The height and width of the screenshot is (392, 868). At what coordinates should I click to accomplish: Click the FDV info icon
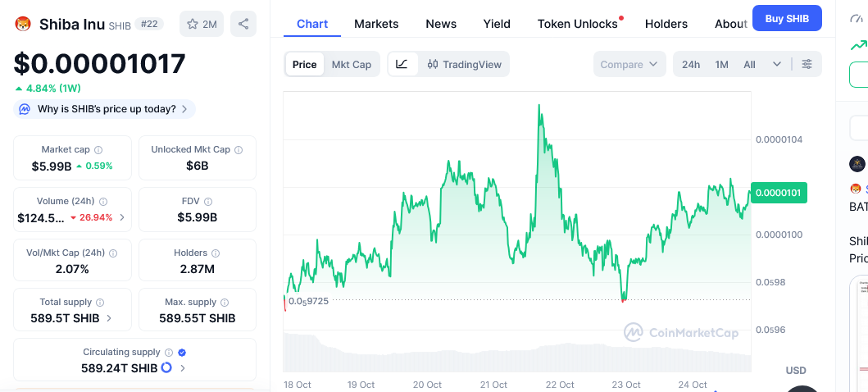[208, 202]
